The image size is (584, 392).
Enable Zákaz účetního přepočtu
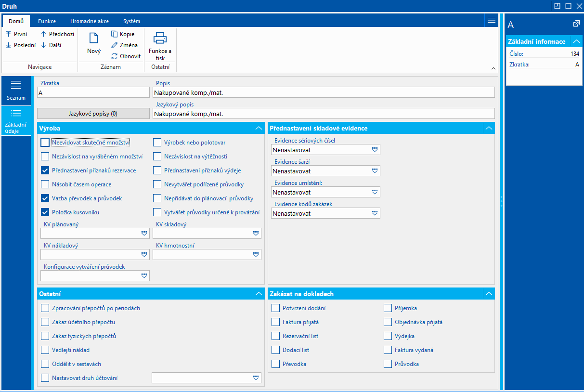(x=45, y=322)
